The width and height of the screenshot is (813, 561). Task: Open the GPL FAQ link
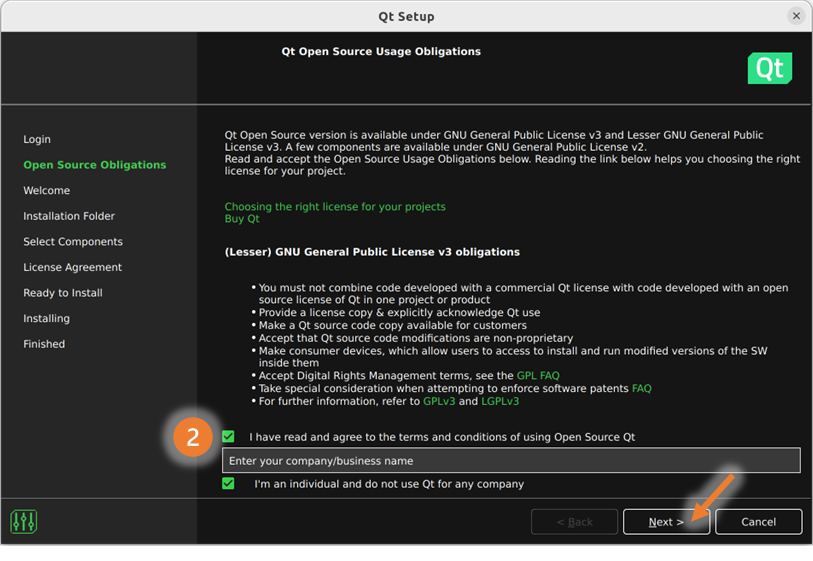tap(538, 375)
